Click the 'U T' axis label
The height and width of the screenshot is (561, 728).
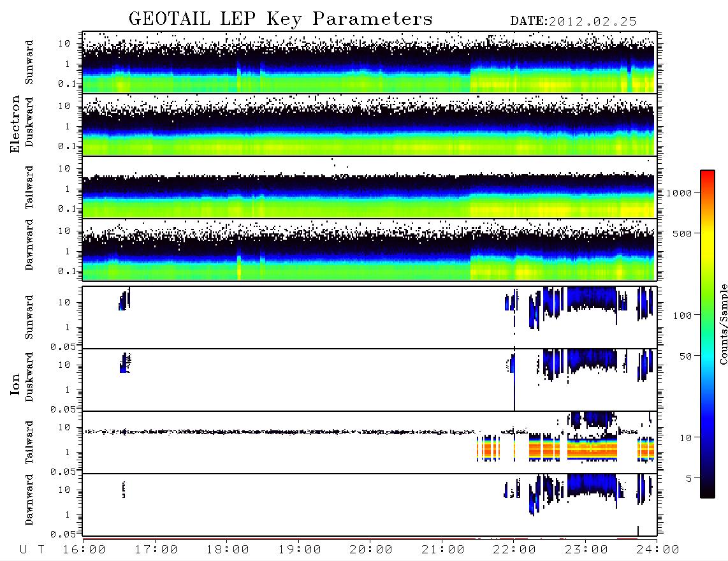(x=32, y=550)
